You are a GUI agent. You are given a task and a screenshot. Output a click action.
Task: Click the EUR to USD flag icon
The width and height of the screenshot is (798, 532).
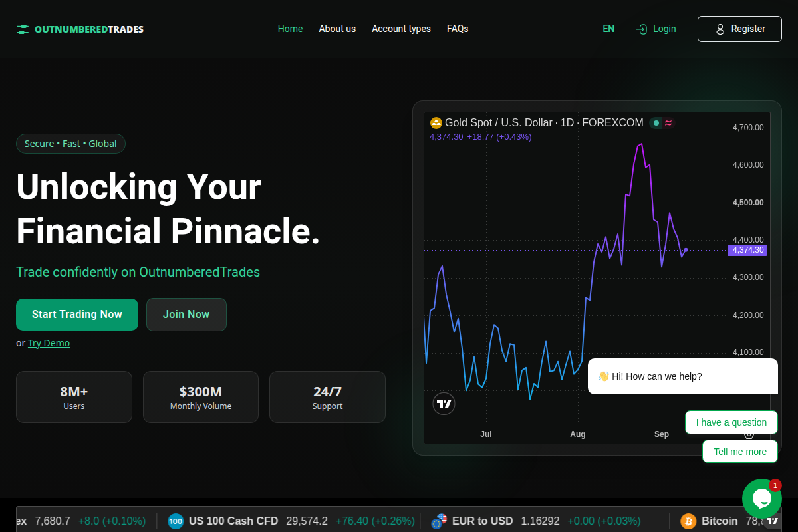click(x=439, y=521)
